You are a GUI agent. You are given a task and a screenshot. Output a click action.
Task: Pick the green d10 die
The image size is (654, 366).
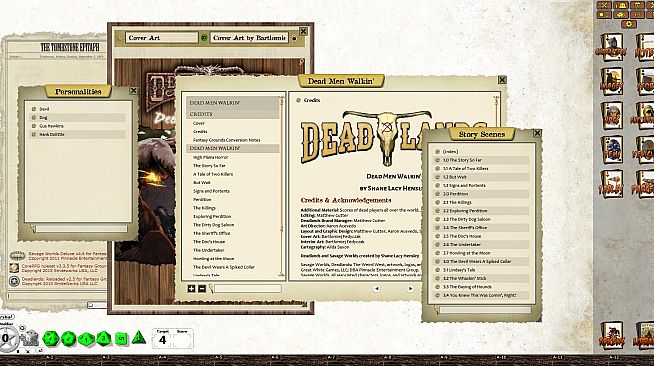pyautogui.click(x=86, y=338)
